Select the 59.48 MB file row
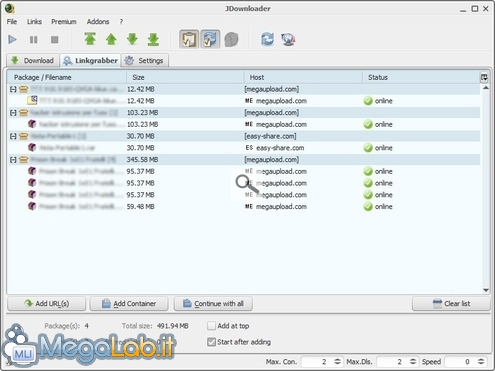Screen dimensions: 495x371 tap(244, 207)
